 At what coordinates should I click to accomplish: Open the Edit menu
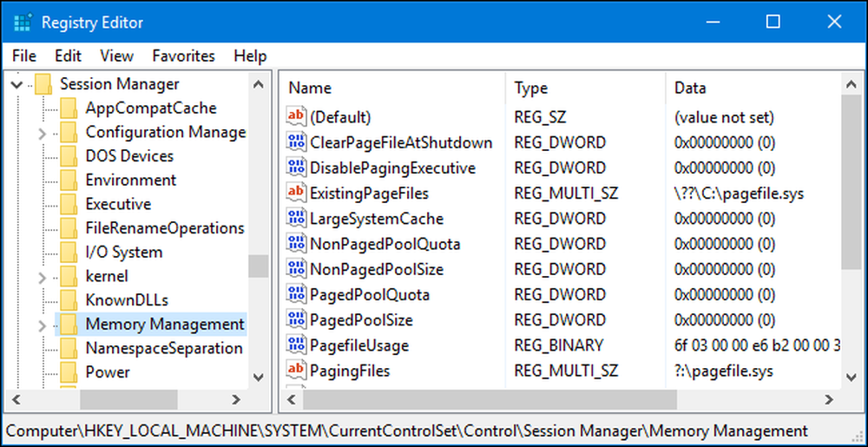(x=68, y=56)
